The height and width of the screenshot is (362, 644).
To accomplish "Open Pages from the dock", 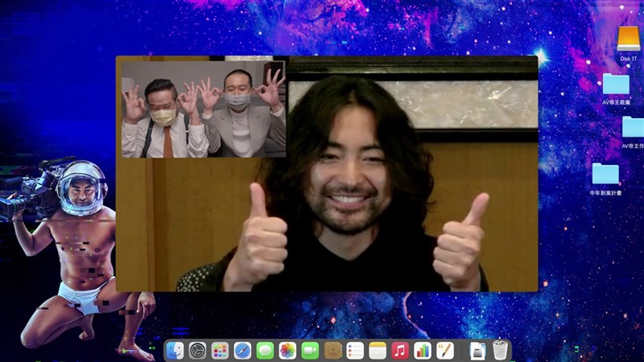I will pyautogui.click(x=445, y=351).
